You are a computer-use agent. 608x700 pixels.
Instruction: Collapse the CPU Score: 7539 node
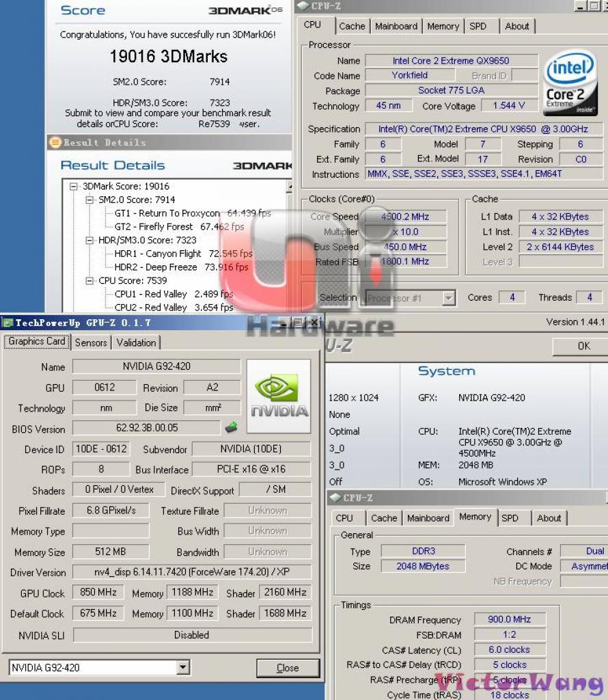click(89, 281)
